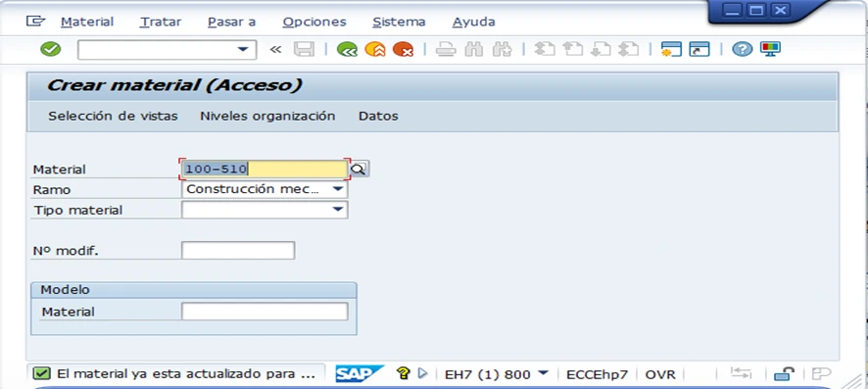Click the Selección de vistas button
The image size is (868, 389).
pyautogui.click(x=113, y=117)
